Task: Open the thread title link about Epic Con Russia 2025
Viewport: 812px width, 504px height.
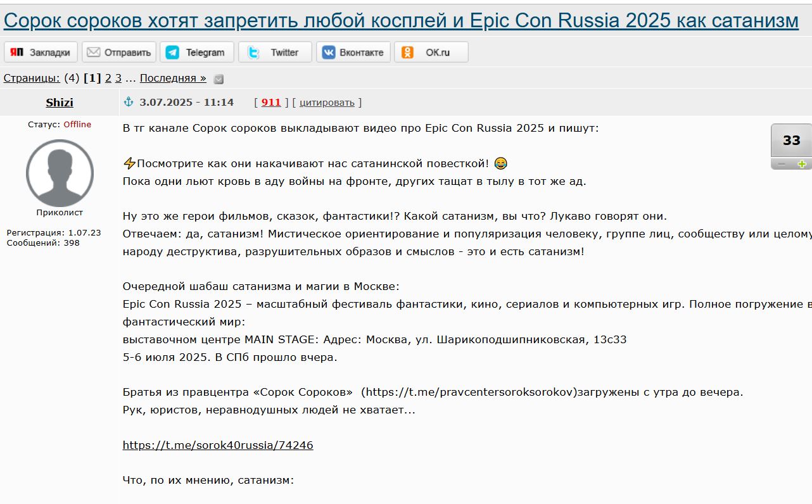Action: click(401, 20)
